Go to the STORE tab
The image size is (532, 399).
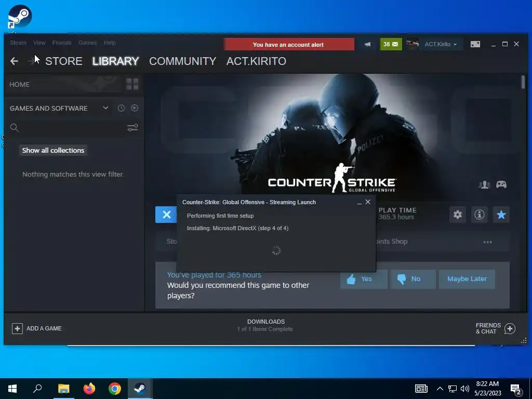click(x=64, y=61)
